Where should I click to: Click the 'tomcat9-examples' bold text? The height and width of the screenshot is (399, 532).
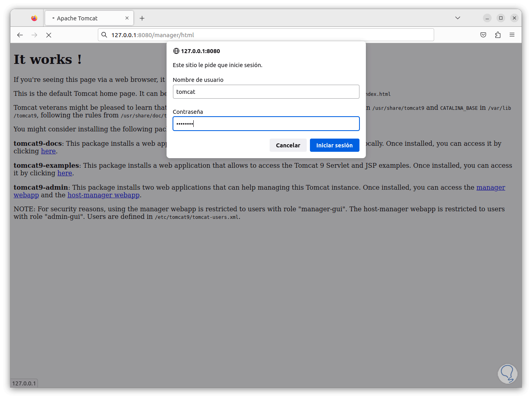pyautogui.click(x=46, y=166)
